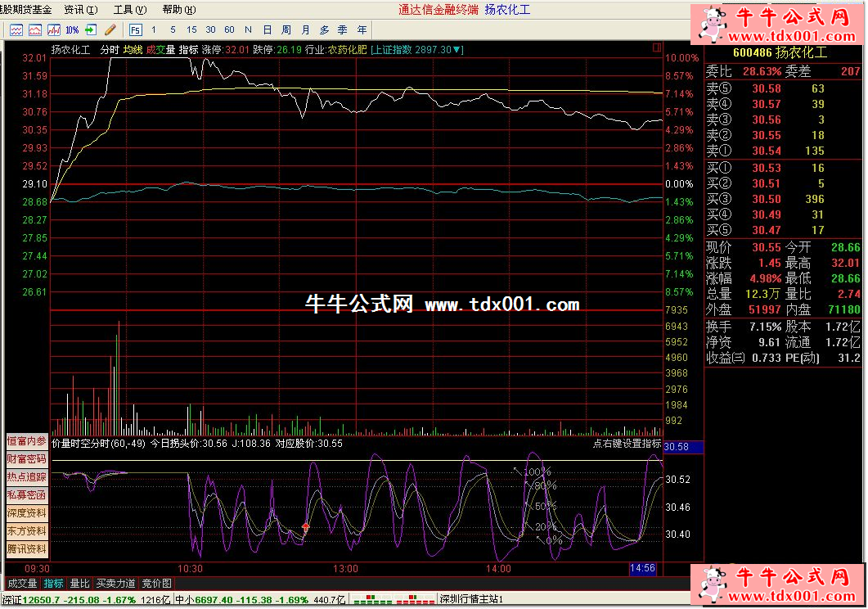The height and width of the screenshot is (609, 868).
Task: Click the 总量 12.3万 value
Action: click(x=762, y=294)
